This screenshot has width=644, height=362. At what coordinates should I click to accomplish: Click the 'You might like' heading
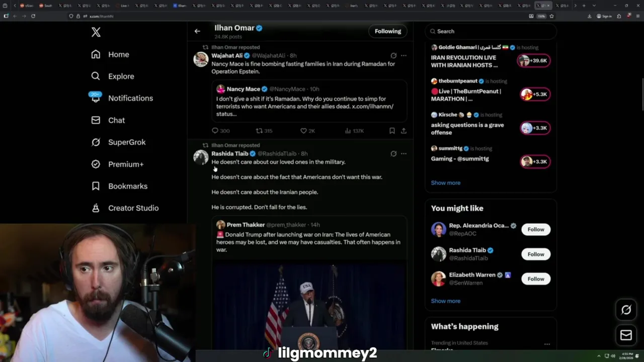tap(457, 208)
